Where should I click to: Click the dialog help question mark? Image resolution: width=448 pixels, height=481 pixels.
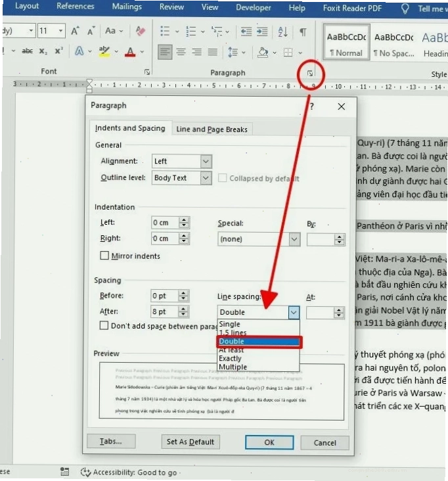[311, 106]
